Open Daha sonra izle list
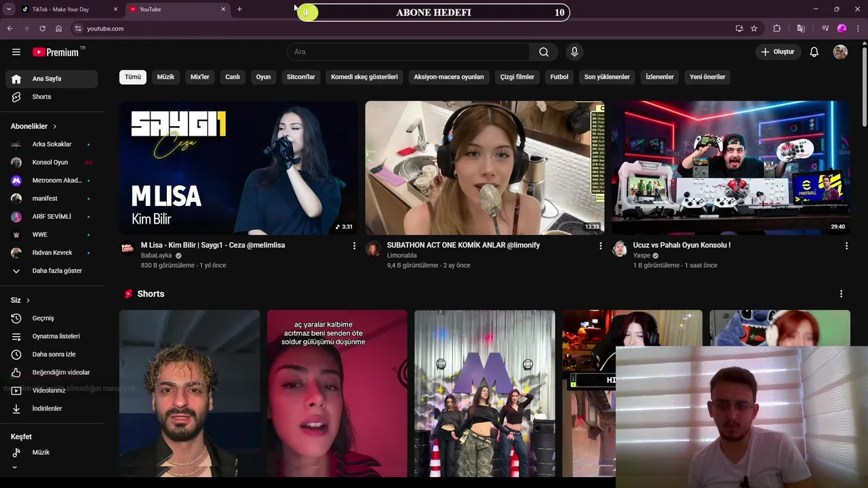Screen dimensions: 868x488 click(x=52, y=354)
